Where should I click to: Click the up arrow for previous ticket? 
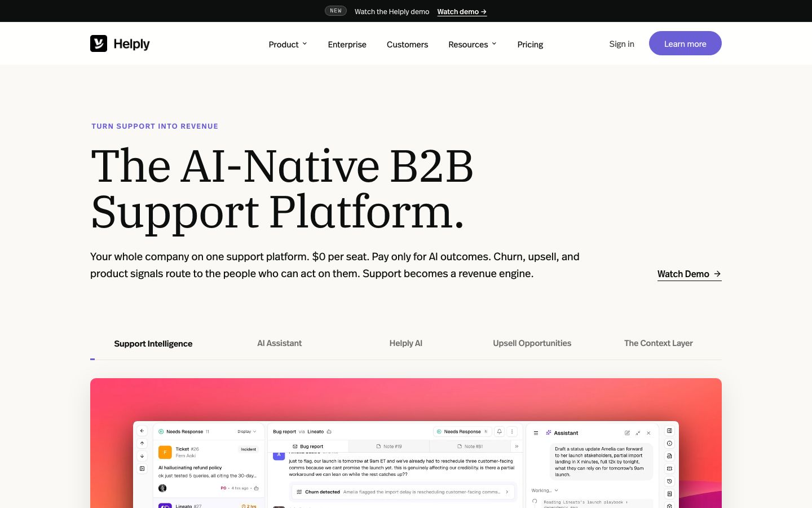tap(142, 444)
